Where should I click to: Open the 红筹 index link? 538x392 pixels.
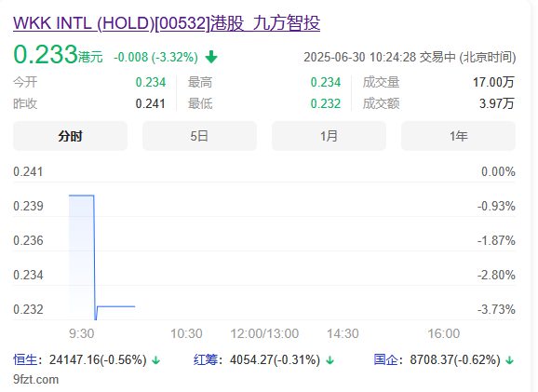pos(206,359)
